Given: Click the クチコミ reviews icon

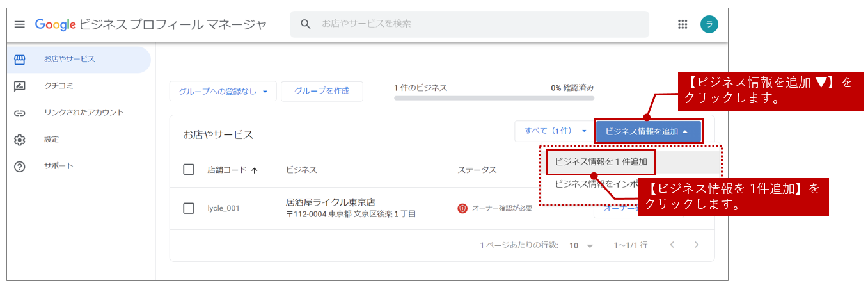Looking at the screenshot, I should click(20, 86).
